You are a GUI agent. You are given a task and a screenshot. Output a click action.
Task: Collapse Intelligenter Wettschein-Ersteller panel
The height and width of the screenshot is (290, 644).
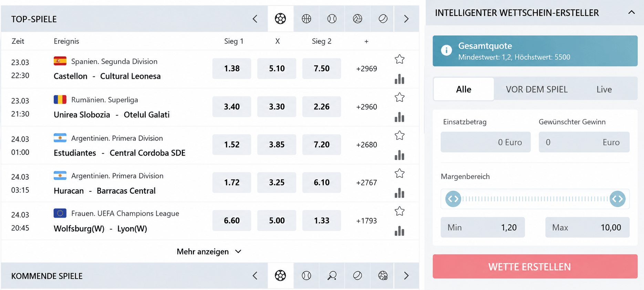(631, 12)
